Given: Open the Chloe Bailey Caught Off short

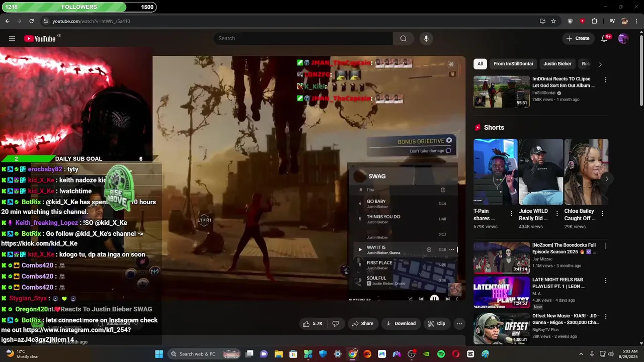Looking at the screenshot, I should click(586, 171).
